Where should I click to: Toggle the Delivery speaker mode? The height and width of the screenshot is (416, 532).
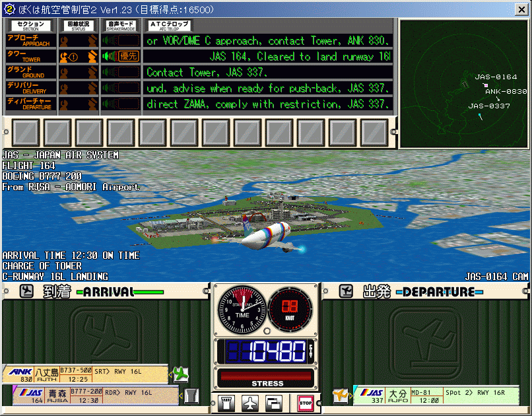[x=121, y=88]
